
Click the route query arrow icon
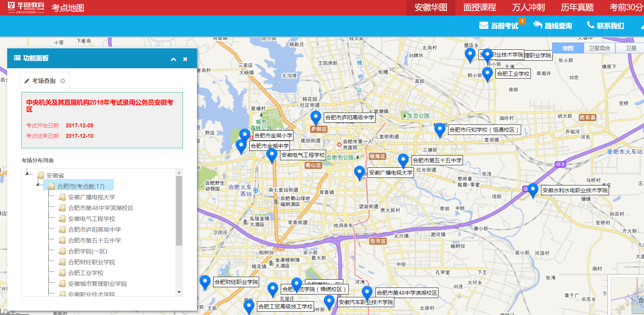(538, 25)
